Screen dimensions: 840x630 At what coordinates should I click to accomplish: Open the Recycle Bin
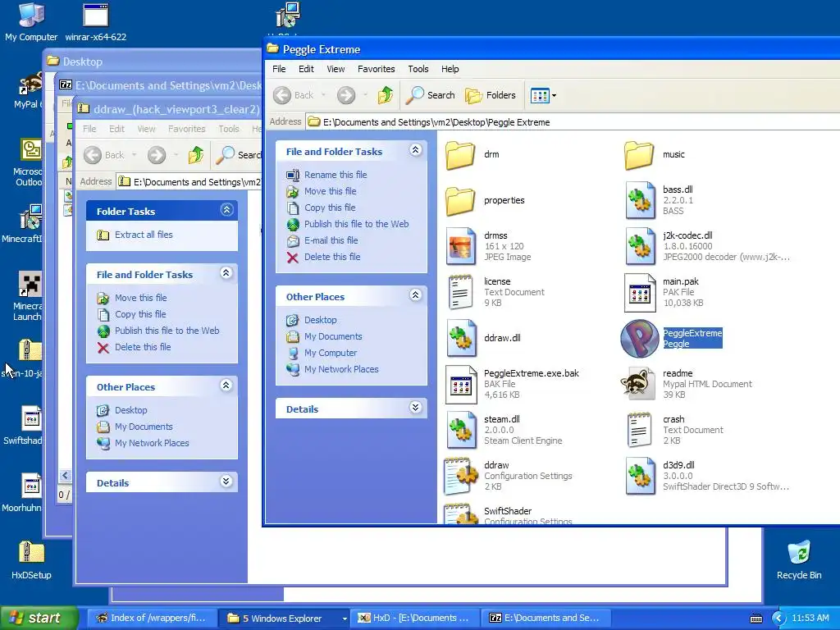(799, 560)
